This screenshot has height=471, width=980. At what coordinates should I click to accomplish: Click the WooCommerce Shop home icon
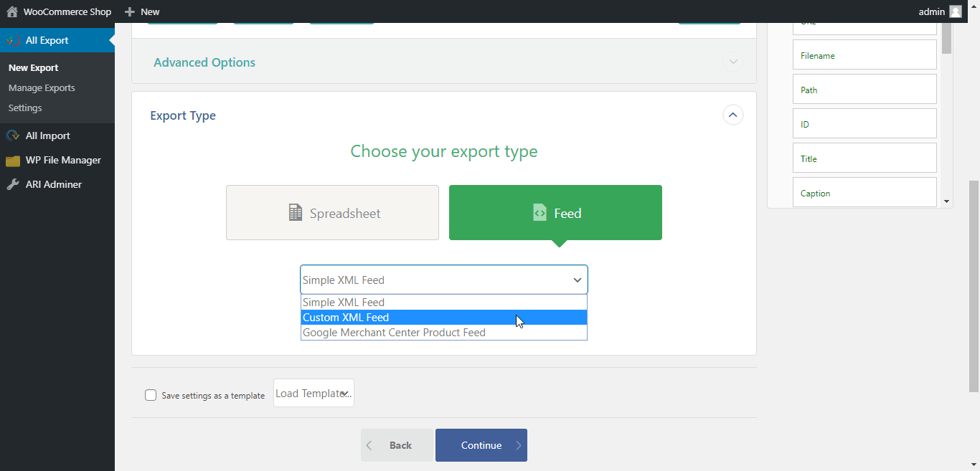tap(11, 11)
